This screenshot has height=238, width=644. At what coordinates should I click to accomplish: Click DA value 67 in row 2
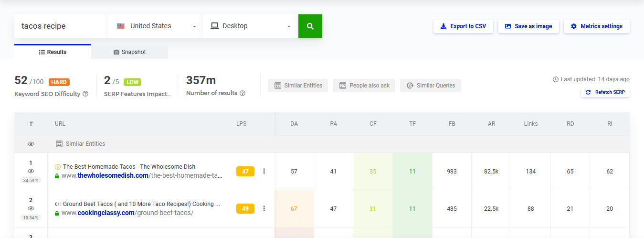[x=294, y=209]
